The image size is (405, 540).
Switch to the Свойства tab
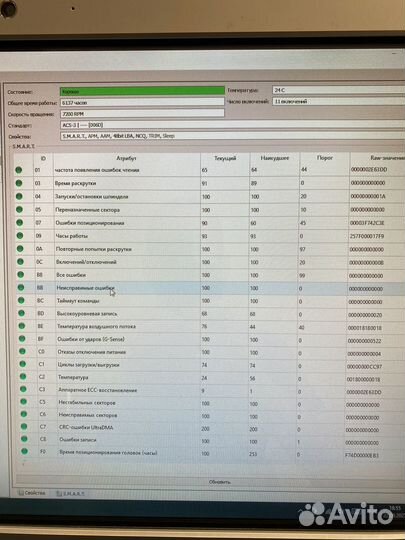tap(32, 493)
